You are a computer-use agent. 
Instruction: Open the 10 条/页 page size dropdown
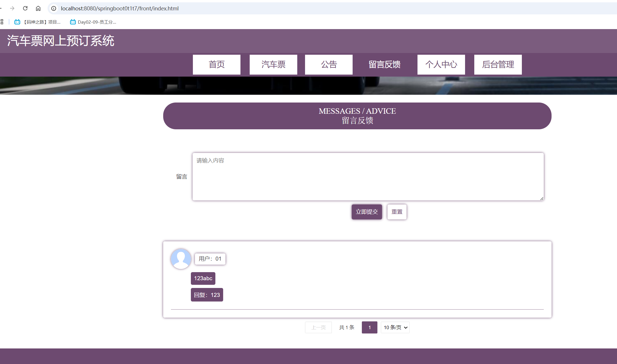tap(395, 327)
